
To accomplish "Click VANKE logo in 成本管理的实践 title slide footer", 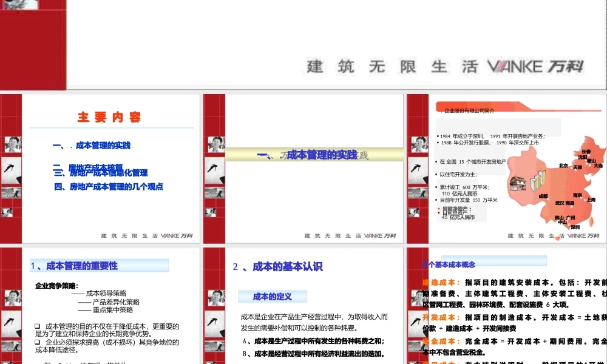I will pyautogui.click(x=380, y=235).
